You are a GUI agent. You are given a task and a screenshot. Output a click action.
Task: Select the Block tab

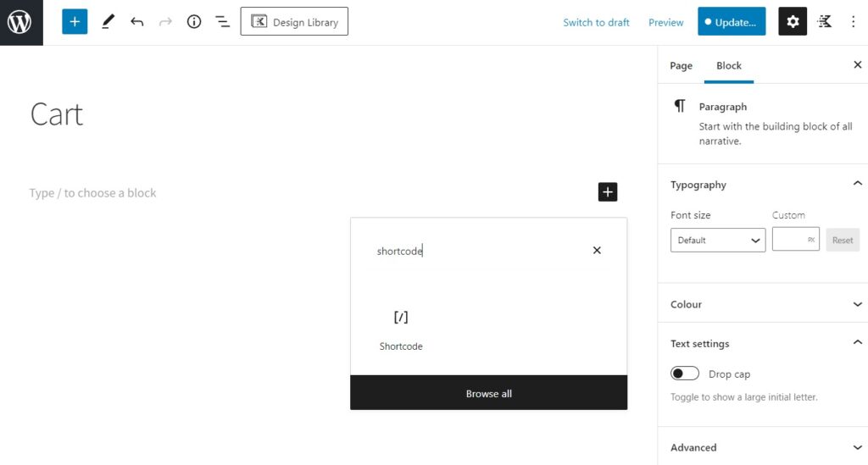tap(729, 65)
